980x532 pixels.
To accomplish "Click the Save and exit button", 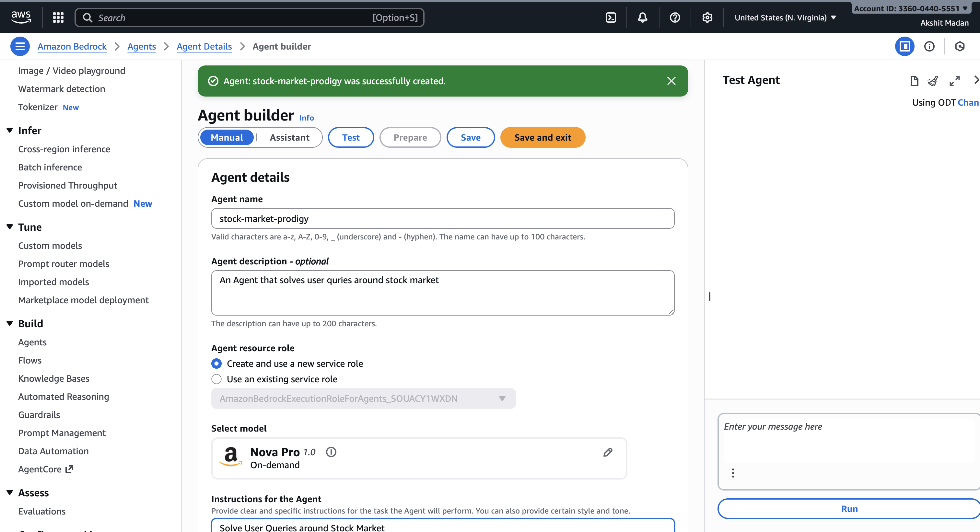I will 542,137.
